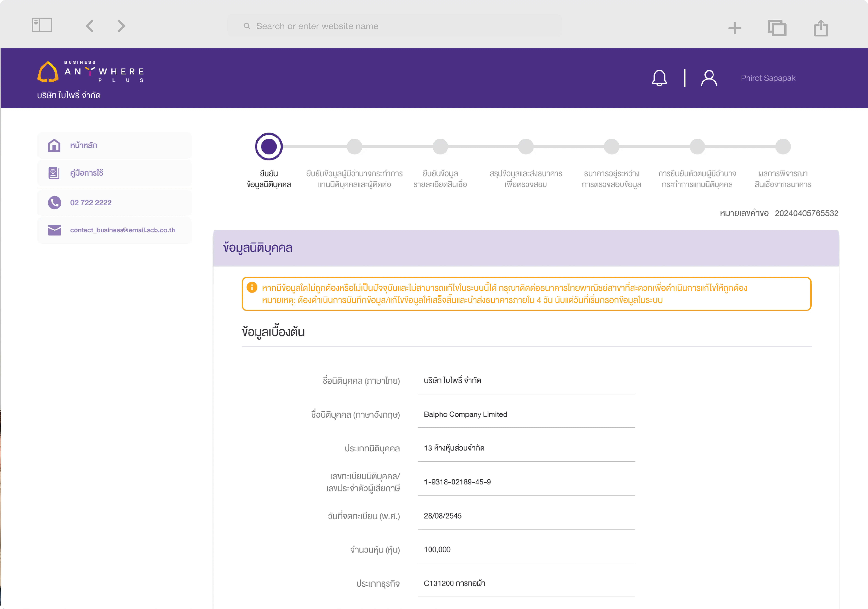Select step circle ยืนยันข้อมูลผู้มีอำนาจกระทำการ
This screenshot has width=868, height=609.
[x=355, y=147]
